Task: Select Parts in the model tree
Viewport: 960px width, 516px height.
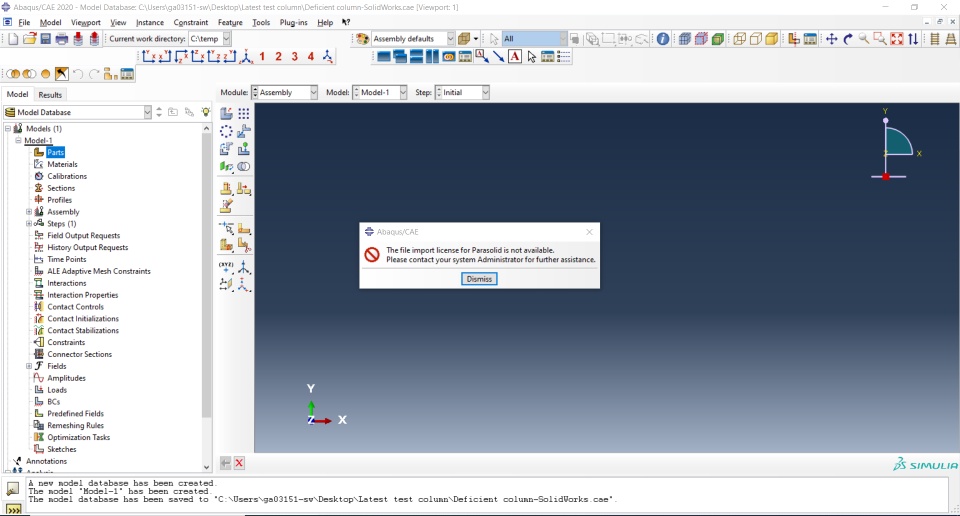Action: tap(55, 152)
